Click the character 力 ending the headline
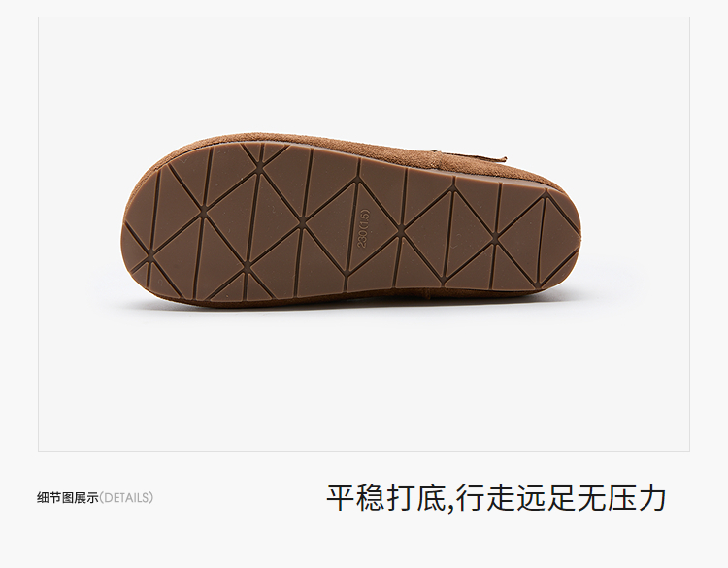Screen dimensions: 728x568 coord(652,498)
